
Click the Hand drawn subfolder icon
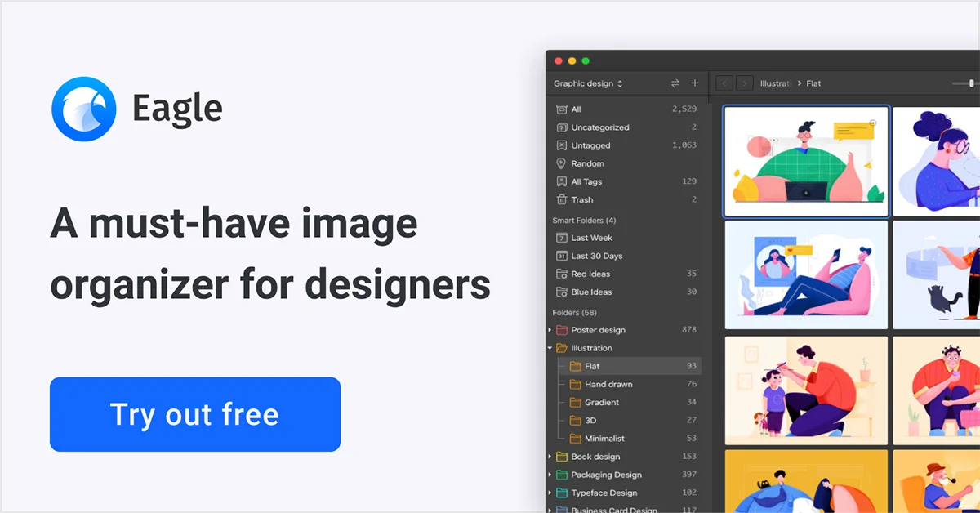click(575, 384)
